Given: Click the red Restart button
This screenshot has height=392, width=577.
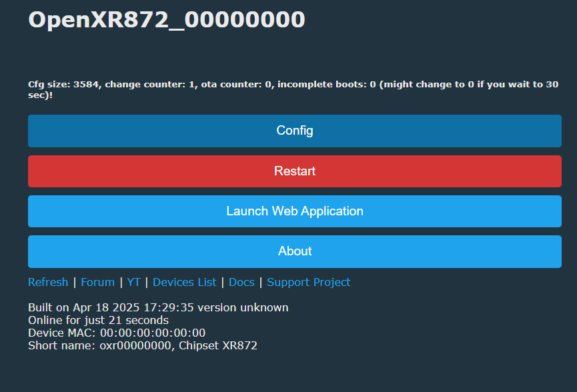Looking at the screenshot, I should 294,171.
